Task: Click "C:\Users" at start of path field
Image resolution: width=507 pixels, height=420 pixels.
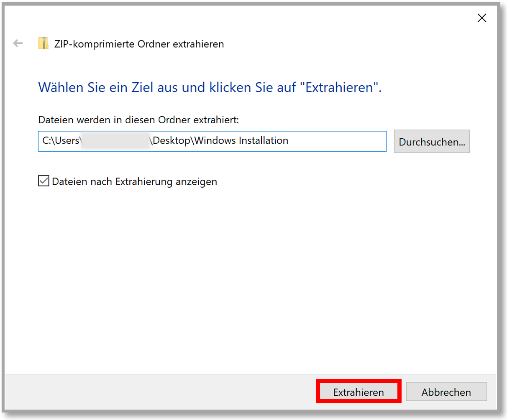Action: [x=61, y=141]
